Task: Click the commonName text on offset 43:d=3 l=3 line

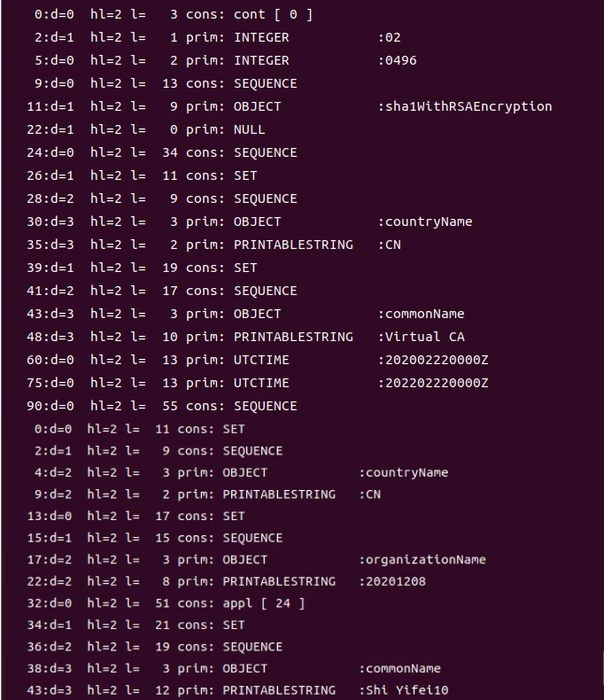Action: (423, 314)
